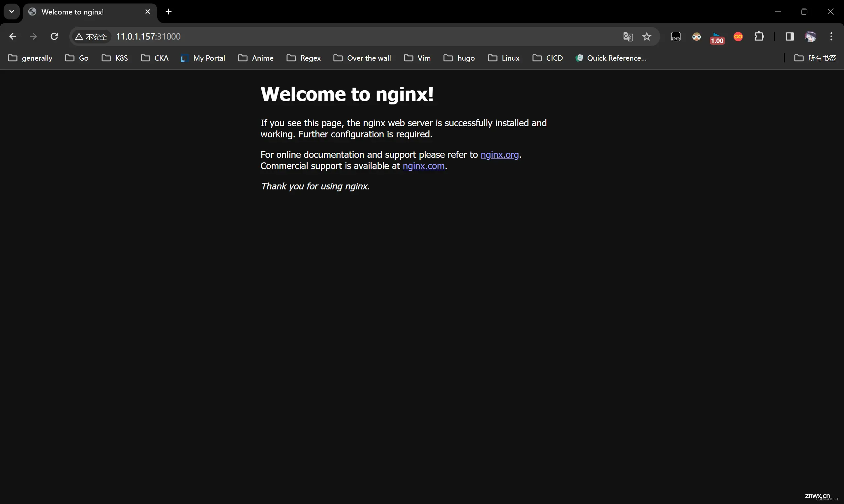Open the Quick Reference bookmark

pyautogui.click(x=611, y=58)
